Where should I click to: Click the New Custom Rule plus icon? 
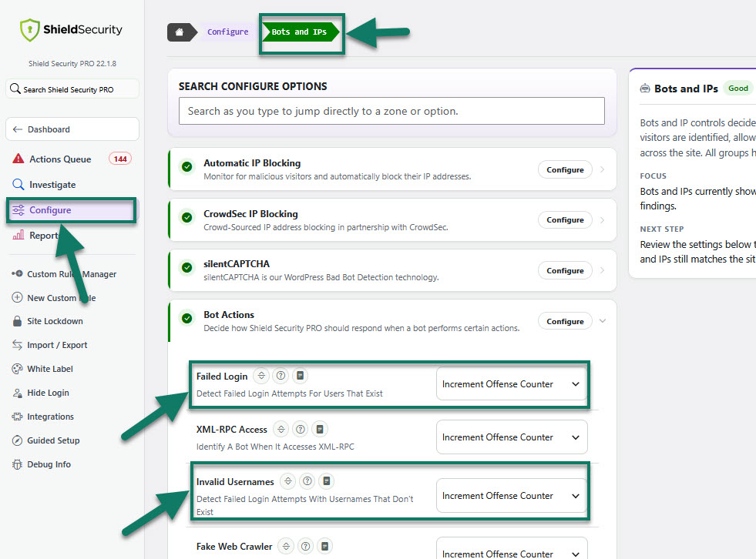18,297
